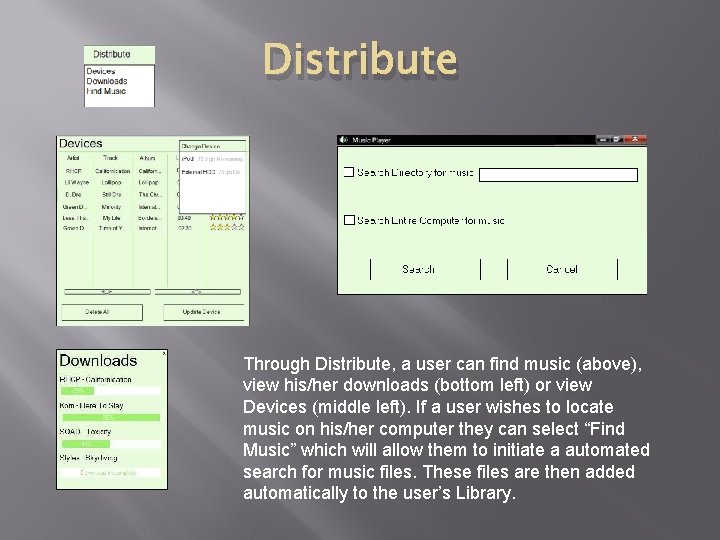The width and height of the screenshot is (720, 540).
Task: Maximize the Music Player window
Action: click(x=617, y=139)
